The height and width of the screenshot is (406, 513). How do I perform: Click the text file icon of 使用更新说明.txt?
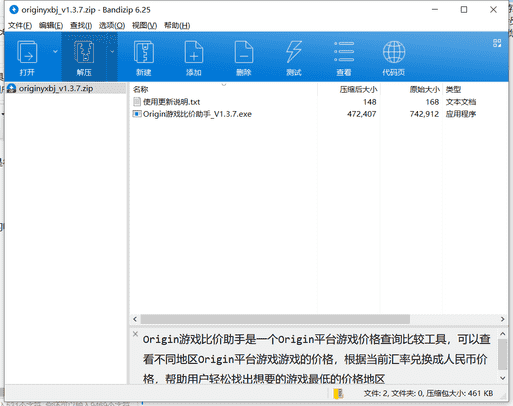point(137,102)
